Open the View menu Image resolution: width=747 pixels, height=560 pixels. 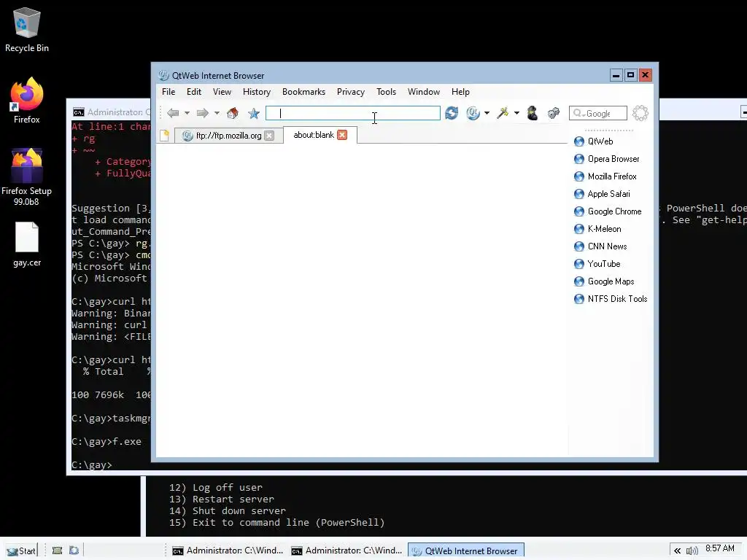click(x=222, y=92)
